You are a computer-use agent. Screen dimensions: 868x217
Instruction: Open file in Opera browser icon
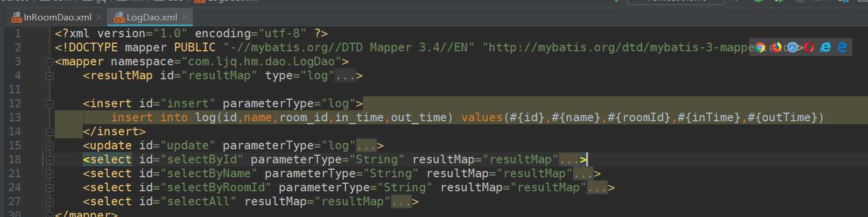tap(808, 48)
